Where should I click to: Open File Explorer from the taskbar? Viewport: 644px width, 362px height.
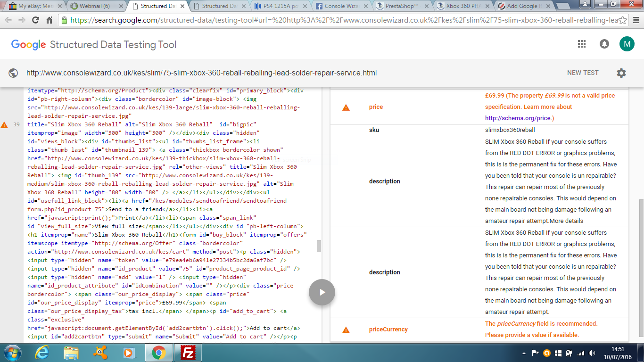(71, 353)
